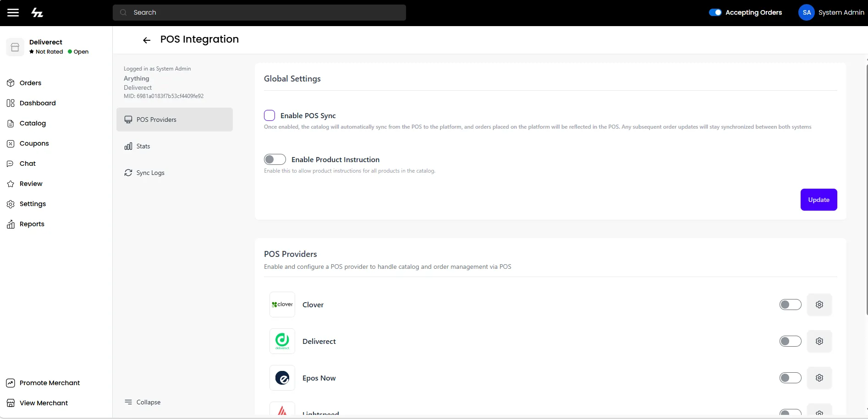Image resolution: width=868 pixels, height=419 pixels.
Task: Click the green Open status label
Action: click(x=78, y=52)
